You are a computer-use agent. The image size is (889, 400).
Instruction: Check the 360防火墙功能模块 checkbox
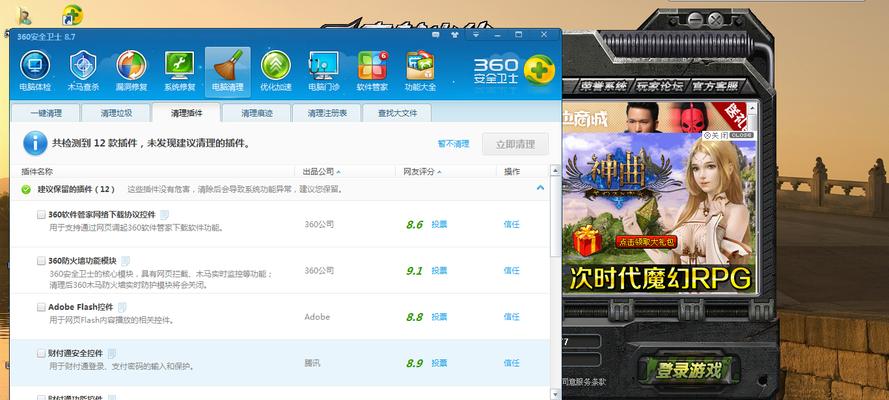point(41,261)
